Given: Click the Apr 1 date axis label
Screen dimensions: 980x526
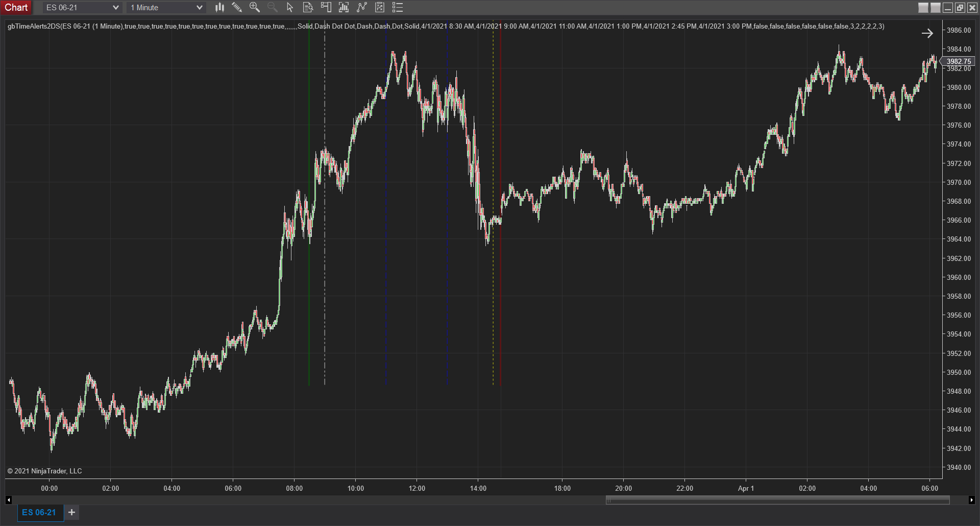Looking at the screenshot, I should (746, 488).
